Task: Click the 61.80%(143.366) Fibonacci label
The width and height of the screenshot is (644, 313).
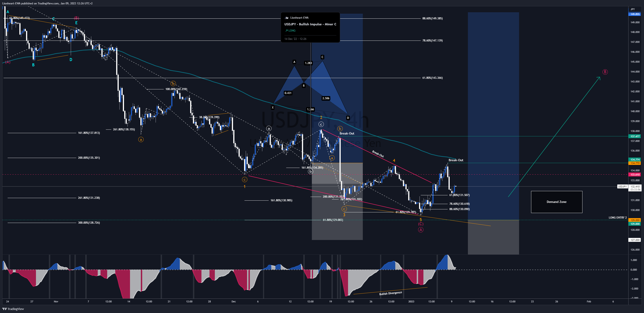Action: coord(432,78)
